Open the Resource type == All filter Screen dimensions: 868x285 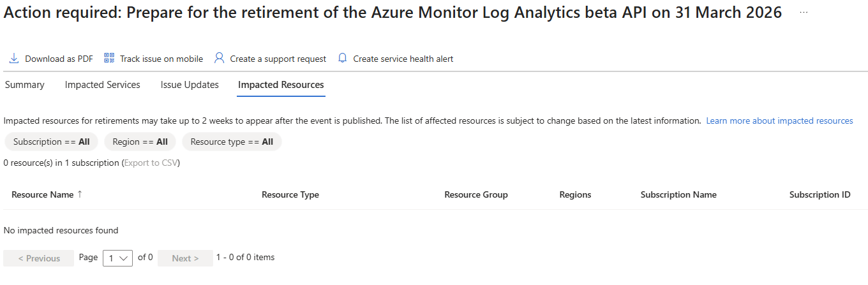pos(232,142)
